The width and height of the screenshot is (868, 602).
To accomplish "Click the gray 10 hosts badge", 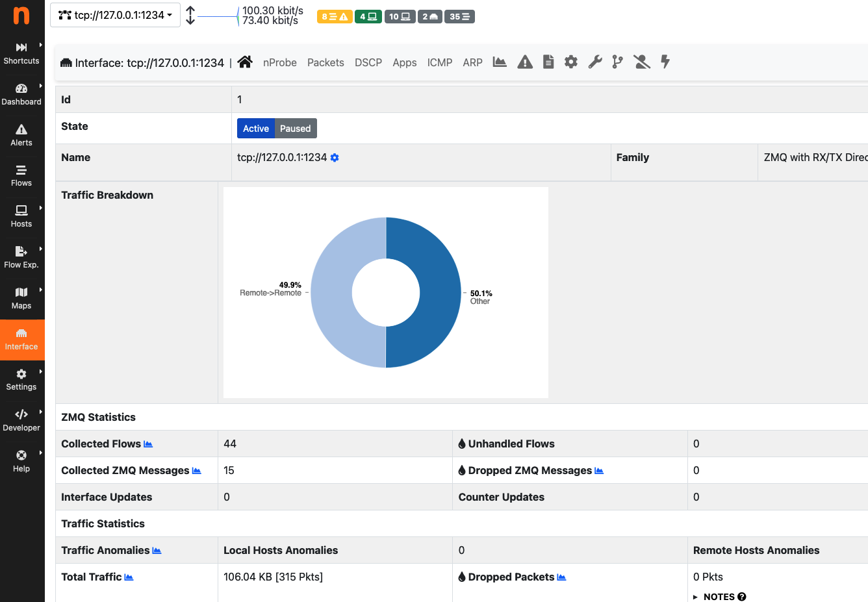I will 400,17.
